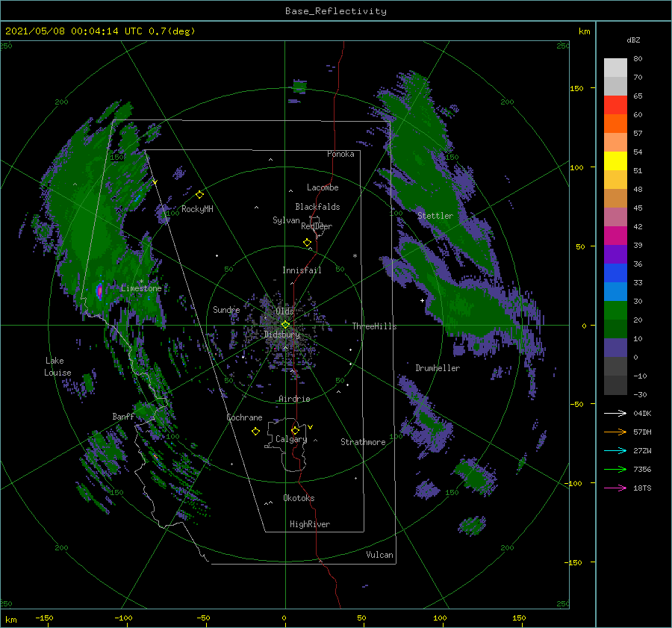Click the Limestone label
Viewport: 672px width, 628px height.
(x=141, y=288)
